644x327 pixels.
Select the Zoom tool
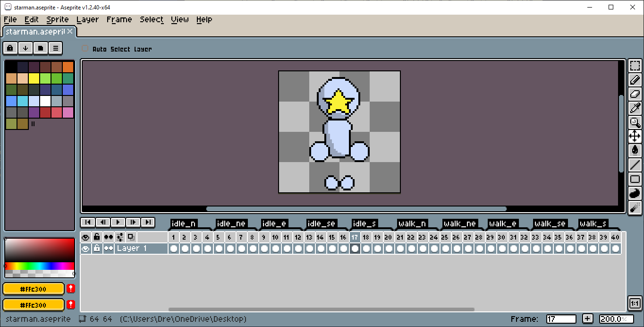635,122
